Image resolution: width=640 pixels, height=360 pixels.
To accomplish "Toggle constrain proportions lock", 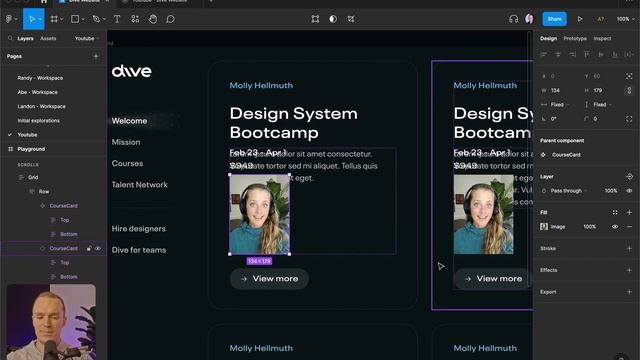I will click(629, 90).
